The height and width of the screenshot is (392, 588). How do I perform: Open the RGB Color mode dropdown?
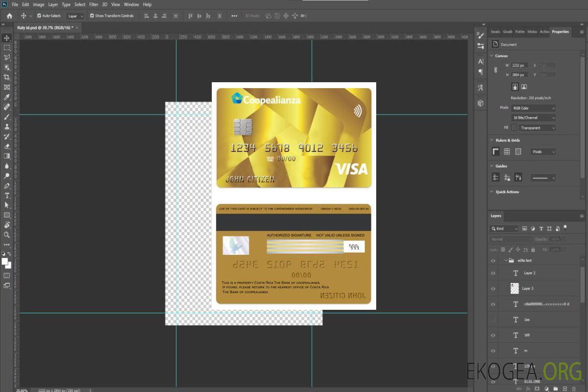(533, 108)
